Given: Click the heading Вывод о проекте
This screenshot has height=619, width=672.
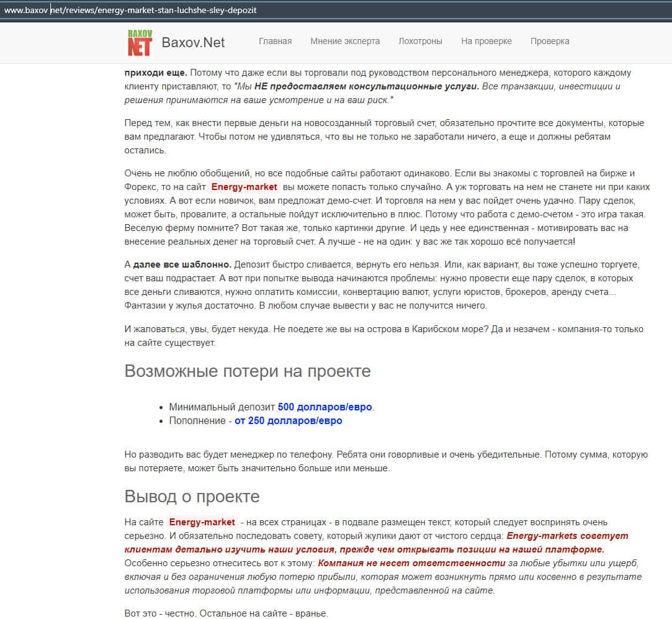Looking at the screenshot, I should tap(192, 497).
